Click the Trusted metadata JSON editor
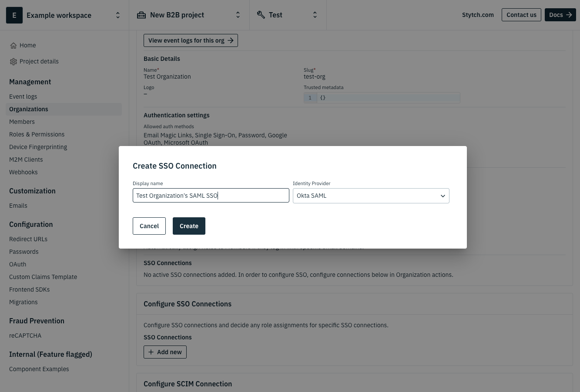 coord(389,97)
